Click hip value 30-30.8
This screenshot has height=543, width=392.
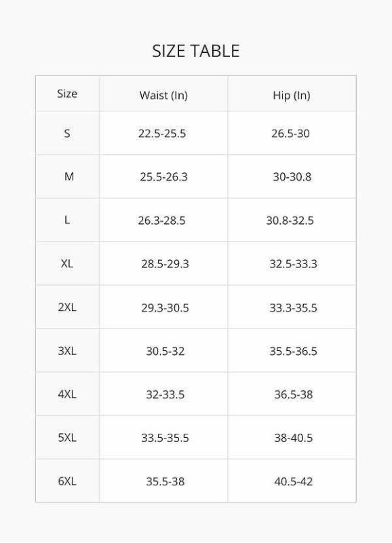[292, 176]
